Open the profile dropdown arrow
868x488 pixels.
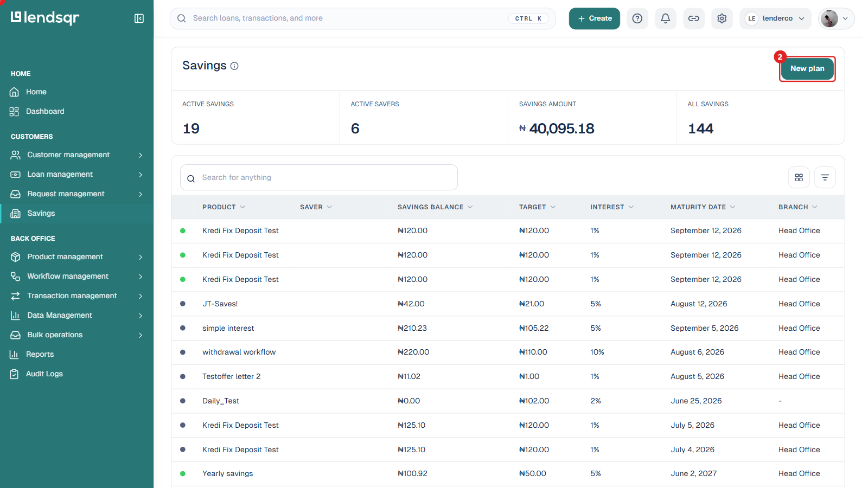coord(845,18)
